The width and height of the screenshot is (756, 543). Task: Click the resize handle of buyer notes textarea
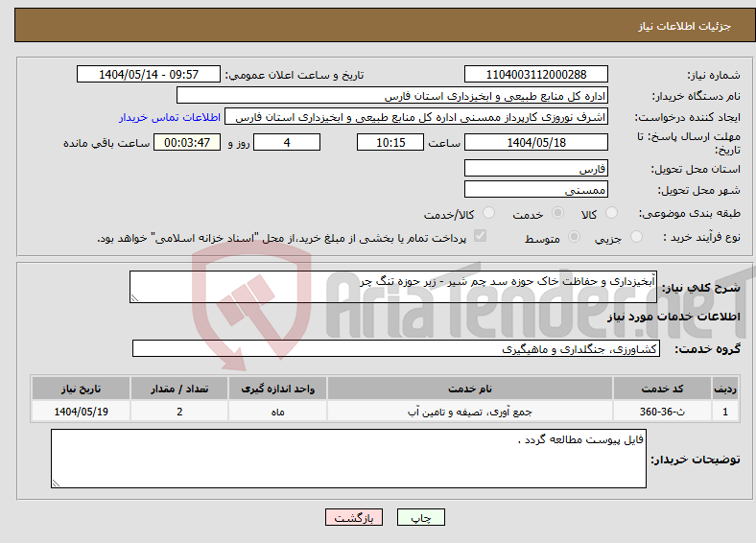pos(56,484)
